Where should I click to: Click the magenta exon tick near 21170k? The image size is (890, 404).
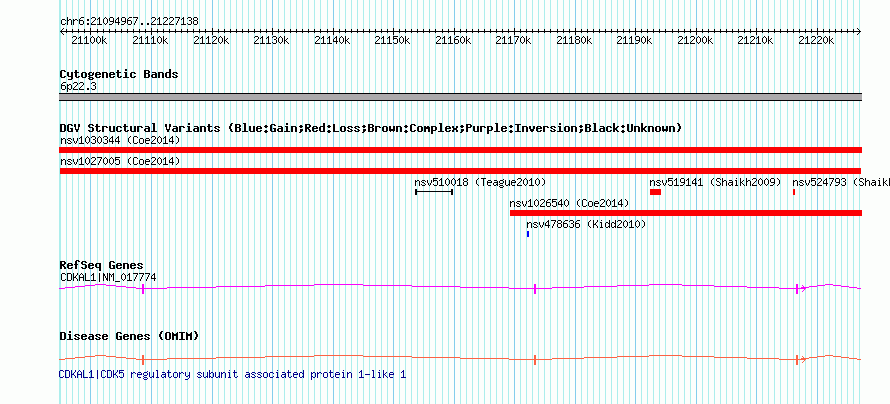(535, 289)
